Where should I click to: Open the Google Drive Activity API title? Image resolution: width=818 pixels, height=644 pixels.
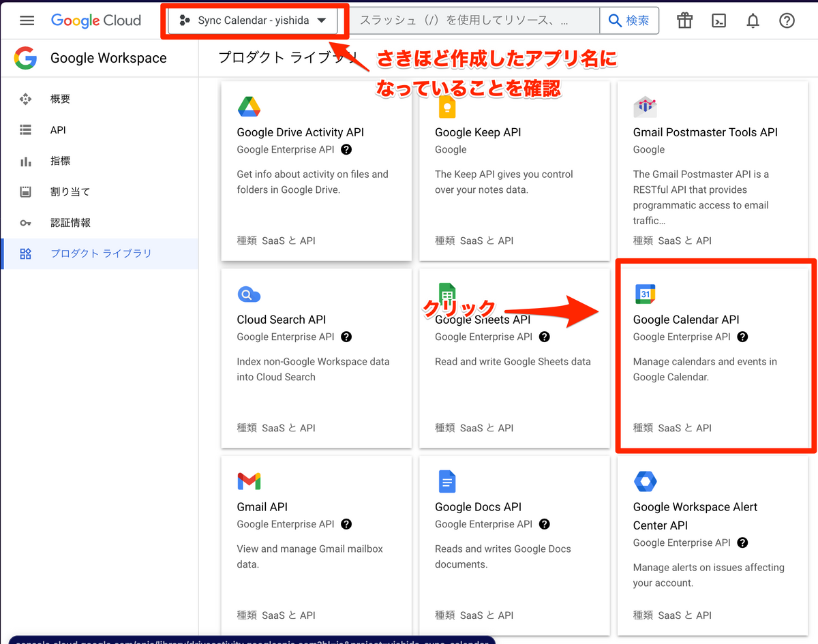[x=301, y=132]
